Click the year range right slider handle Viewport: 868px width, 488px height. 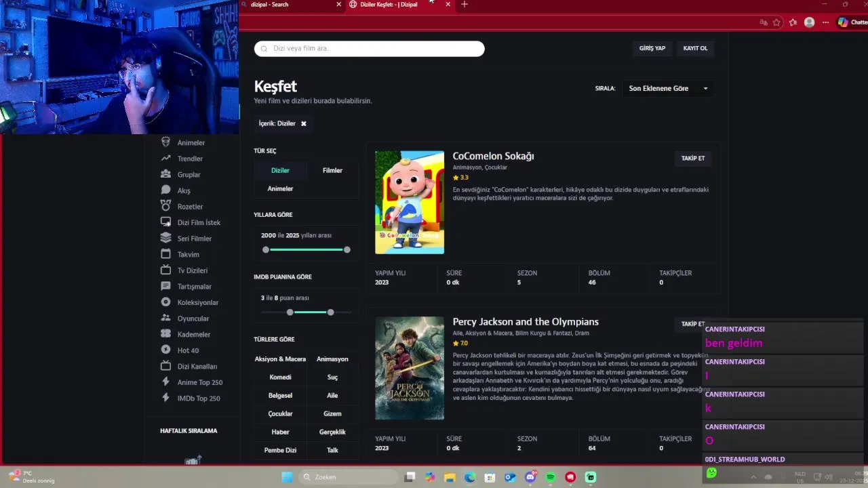347,249
